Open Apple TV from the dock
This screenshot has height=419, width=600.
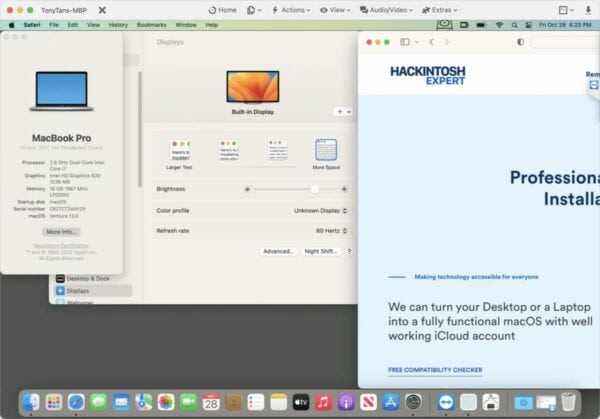click(x=301, y=402)
